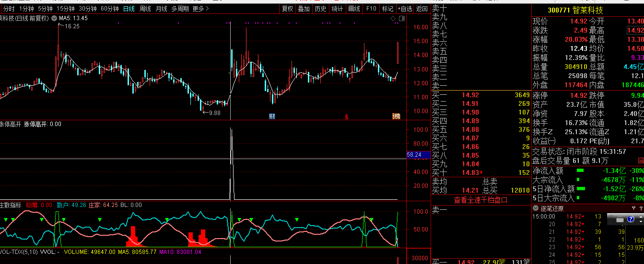644x264 pixels.
Task: Select the 60分钟 period tab
Action: click(110, 9)
